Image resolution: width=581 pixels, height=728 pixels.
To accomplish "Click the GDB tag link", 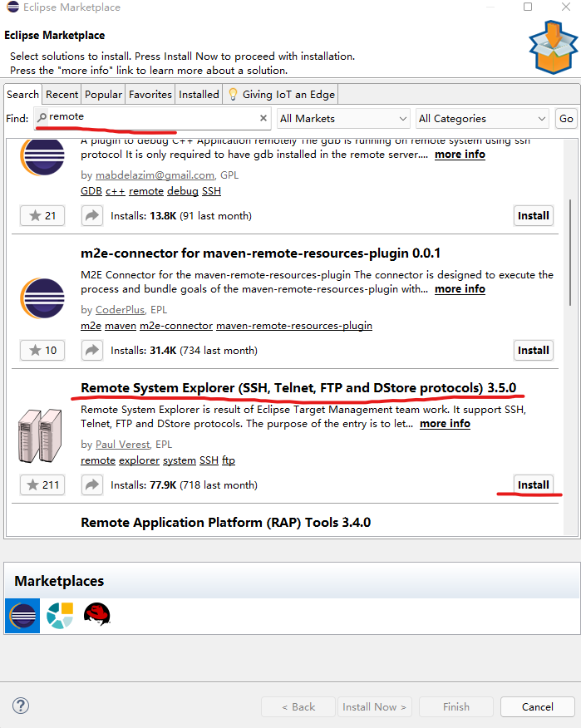I will point(91,191).
